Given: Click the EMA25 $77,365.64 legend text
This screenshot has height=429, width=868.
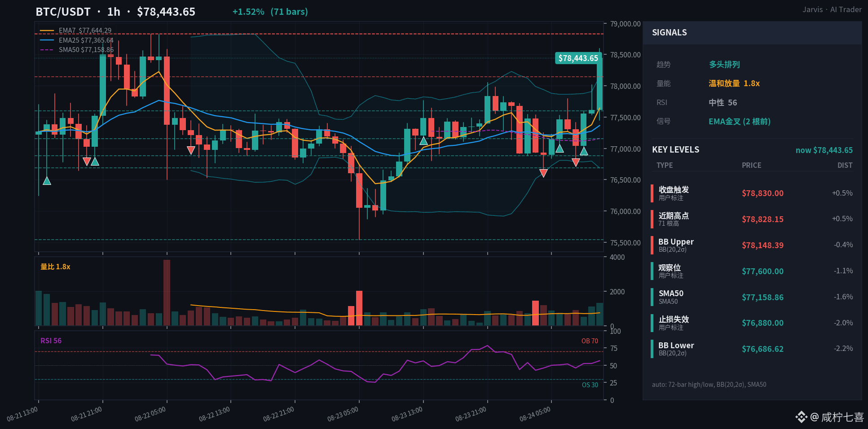Looking at the screenshot, I should 86,40.
